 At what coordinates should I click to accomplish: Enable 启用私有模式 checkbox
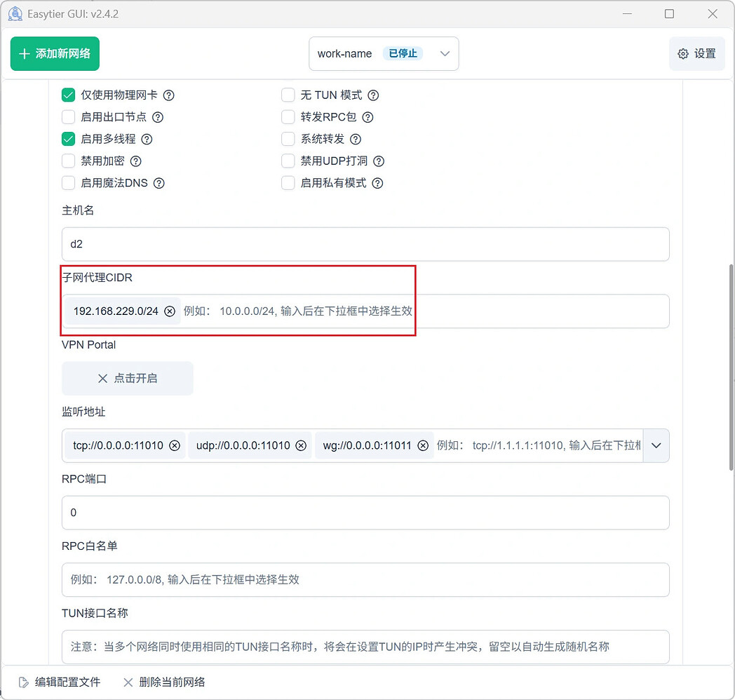288,183
